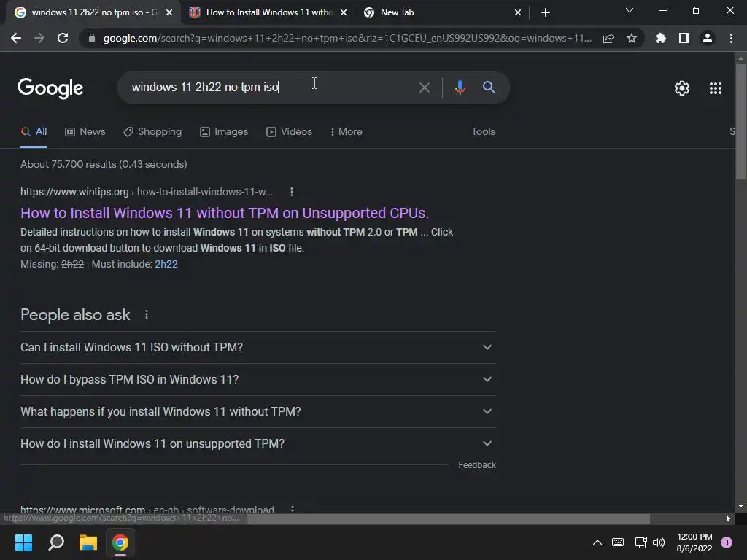
Task: Click the browser forward arrow
Action: tap(39, 38)
